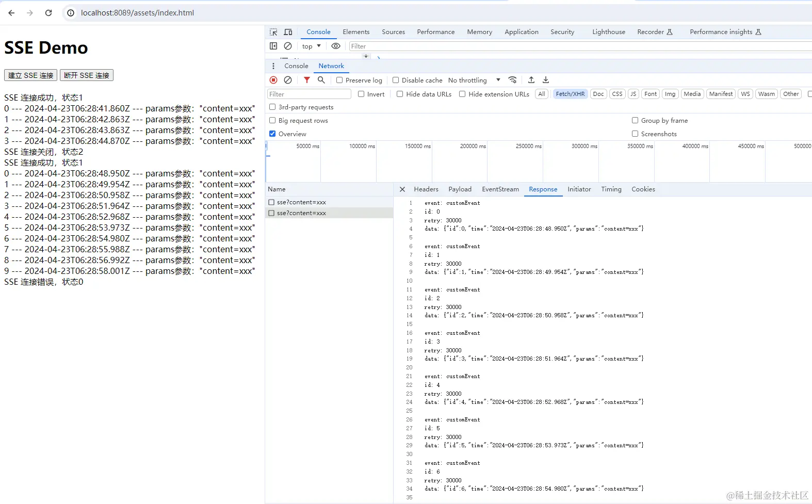Filter requests by Manifest type

721,94
